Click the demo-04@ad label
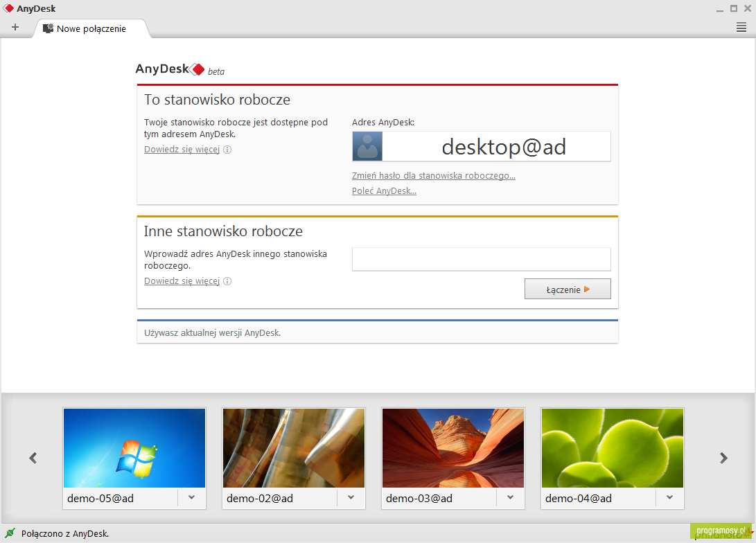Viewport: 756px width, 543px height. pos(579,498)
